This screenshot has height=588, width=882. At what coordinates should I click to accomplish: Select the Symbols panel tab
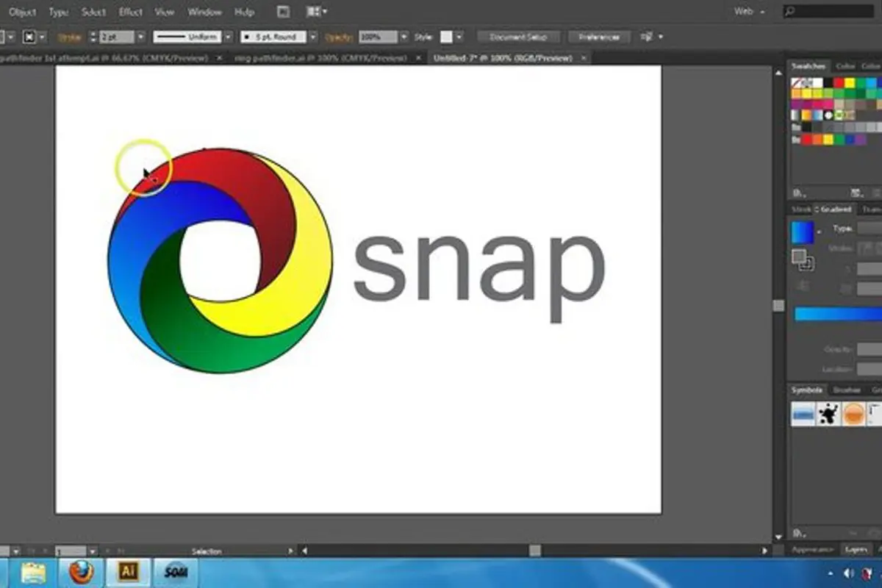click(807, 390)
